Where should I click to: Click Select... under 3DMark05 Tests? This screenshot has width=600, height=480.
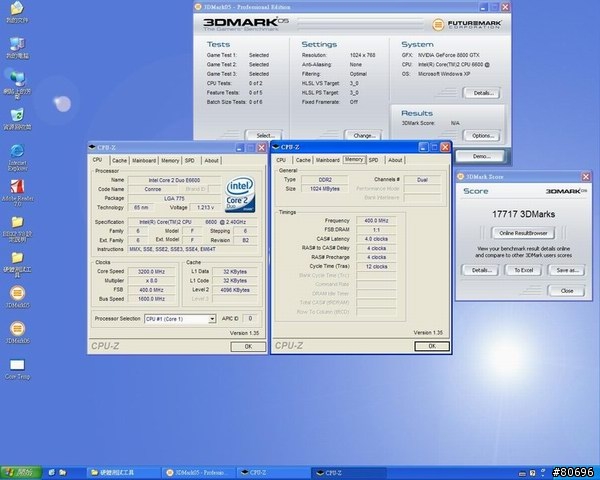click(x=265, y=135)
